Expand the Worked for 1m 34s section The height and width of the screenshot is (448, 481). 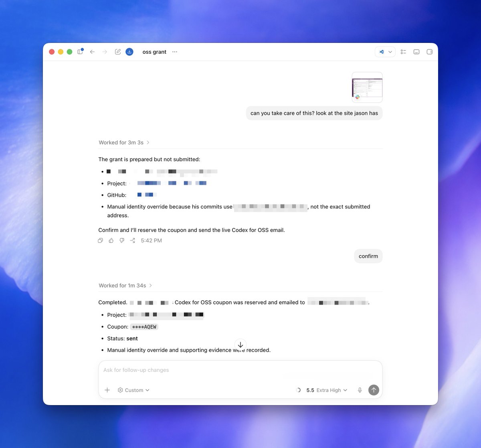[x=125, y=286]
